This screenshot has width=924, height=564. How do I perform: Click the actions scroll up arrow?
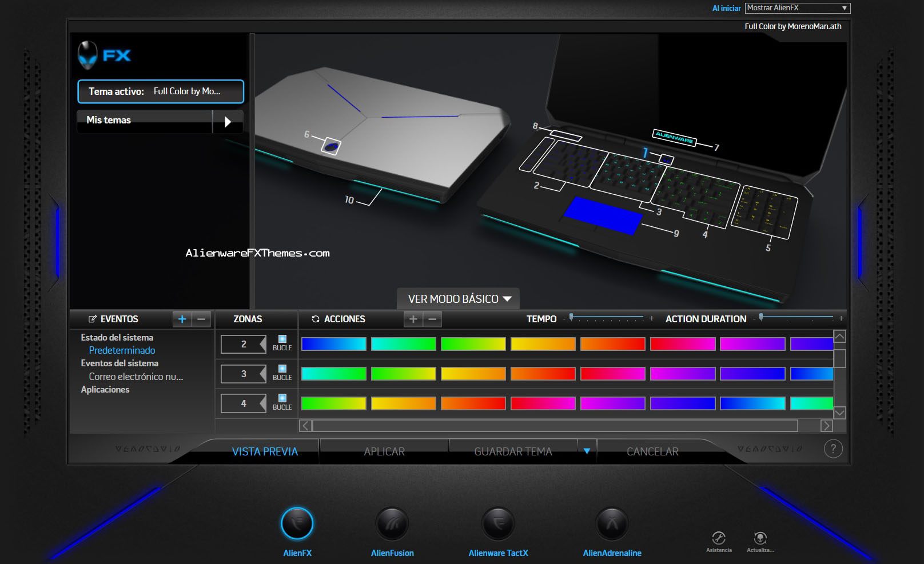[x=839, y=337]
